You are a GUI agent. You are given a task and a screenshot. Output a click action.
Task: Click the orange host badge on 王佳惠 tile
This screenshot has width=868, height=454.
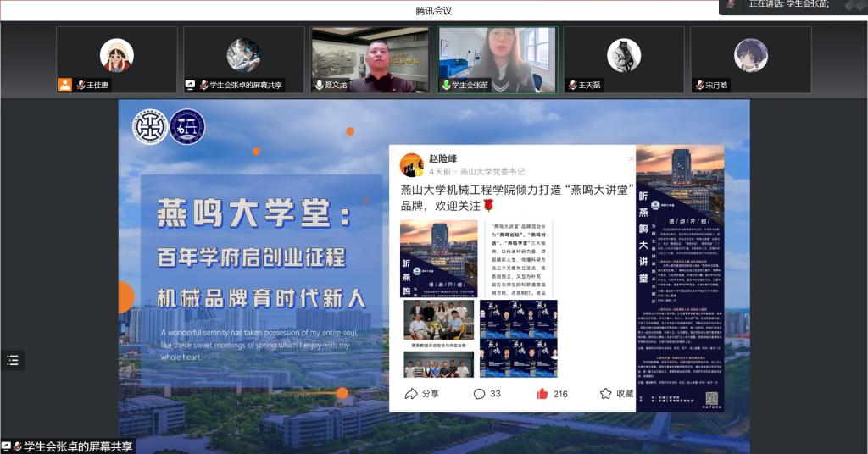[65, 86]
